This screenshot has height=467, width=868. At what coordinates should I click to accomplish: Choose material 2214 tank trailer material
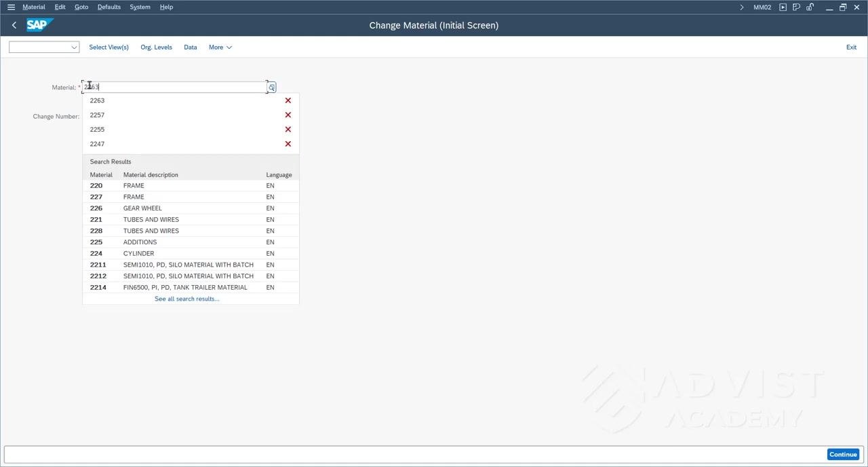191,288
